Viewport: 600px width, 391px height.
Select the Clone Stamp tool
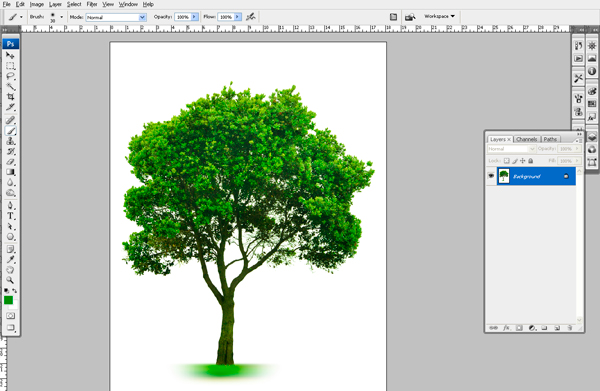click(10, 141)
